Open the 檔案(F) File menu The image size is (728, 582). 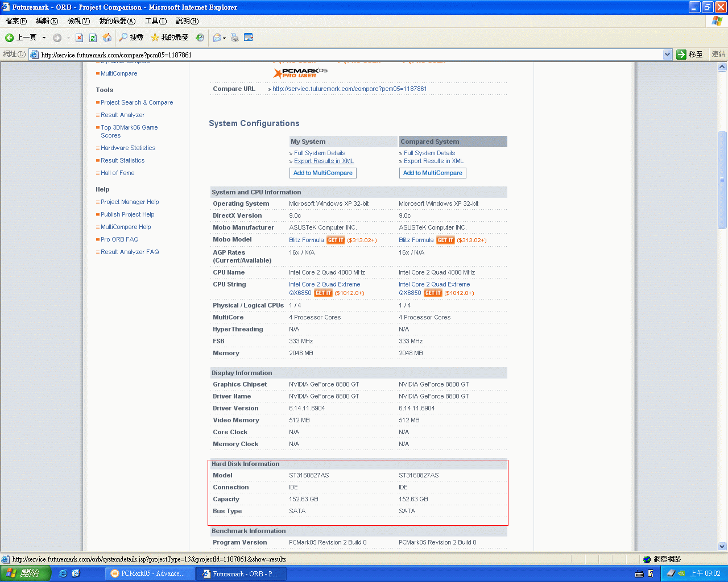pyautogui.click(x=16, y=21)
